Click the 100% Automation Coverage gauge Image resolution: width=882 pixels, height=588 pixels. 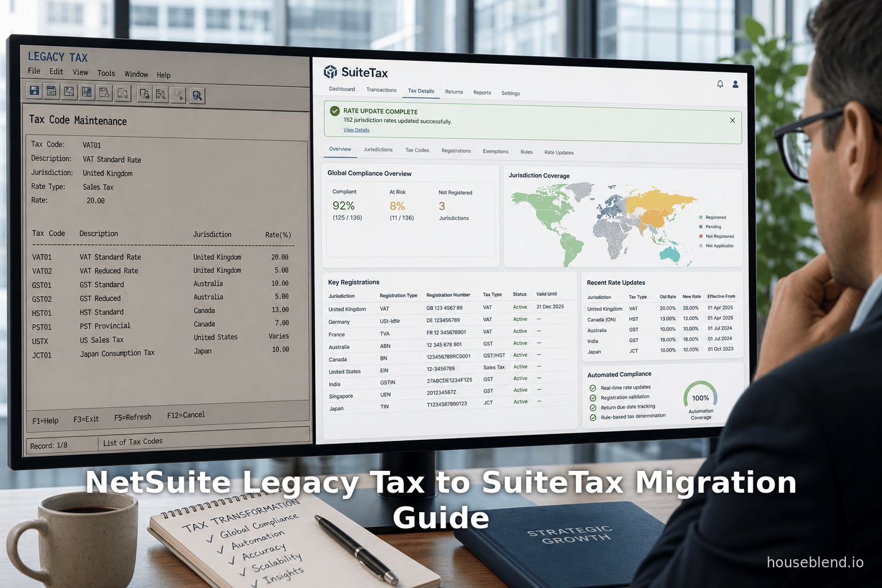pos(701,397)
